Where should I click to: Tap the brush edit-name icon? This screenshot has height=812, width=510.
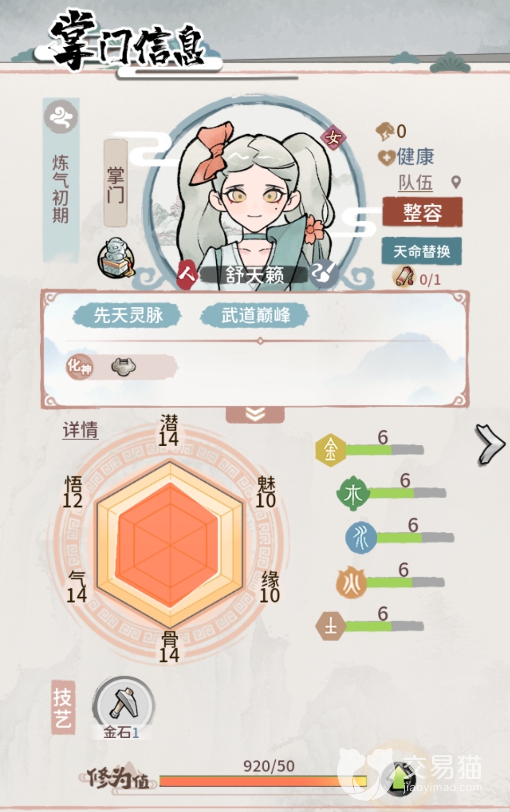[324, 273]
